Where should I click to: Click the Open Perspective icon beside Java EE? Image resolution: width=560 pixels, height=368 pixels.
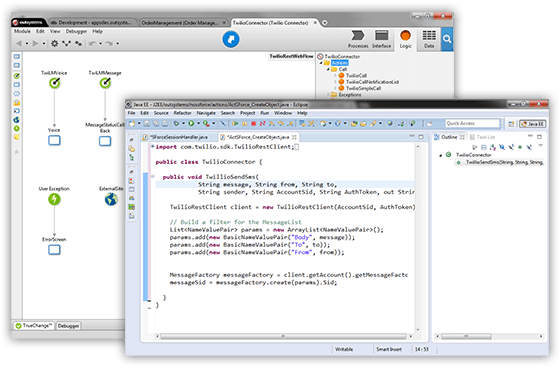511,124
